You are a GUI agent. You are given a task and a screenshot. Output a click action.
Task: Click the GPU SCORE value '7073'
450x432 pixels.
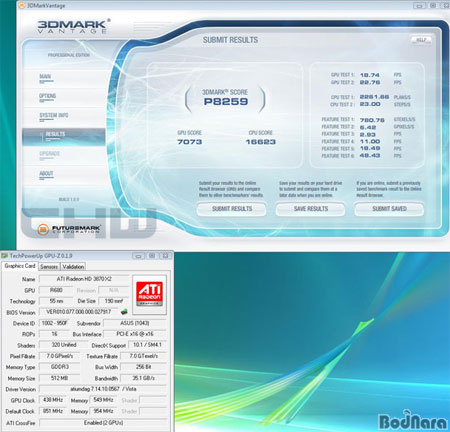[x=189, y=142]
